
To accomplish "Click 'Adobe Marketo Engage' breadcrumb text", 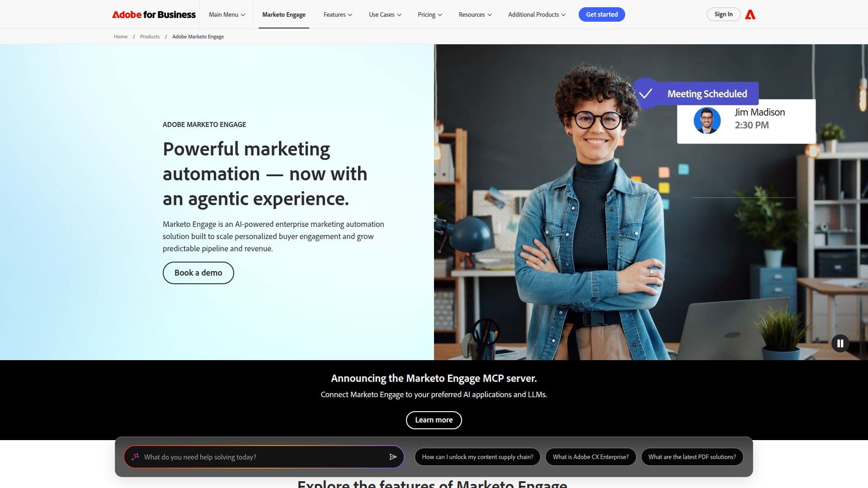I will 198,37.
